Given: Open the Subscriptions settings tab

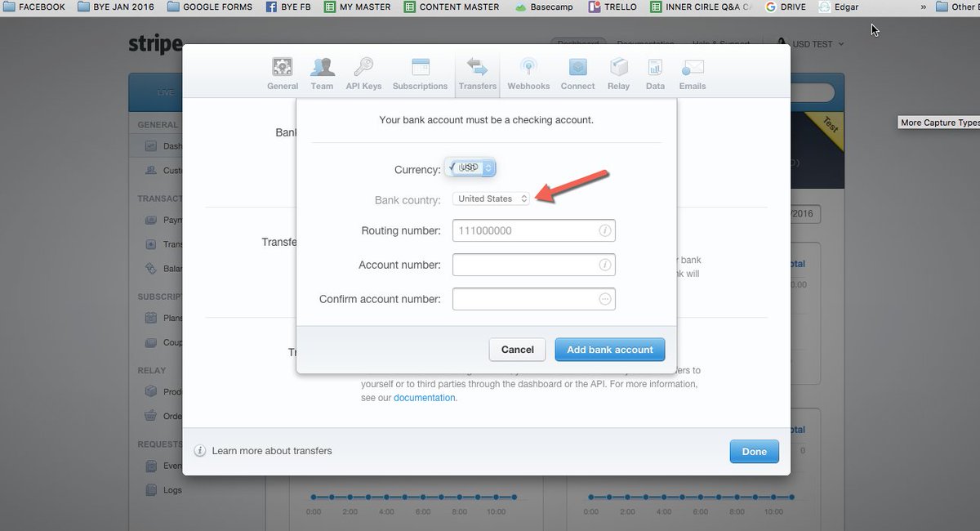Looking at the screenshot, I should (420, 74).
